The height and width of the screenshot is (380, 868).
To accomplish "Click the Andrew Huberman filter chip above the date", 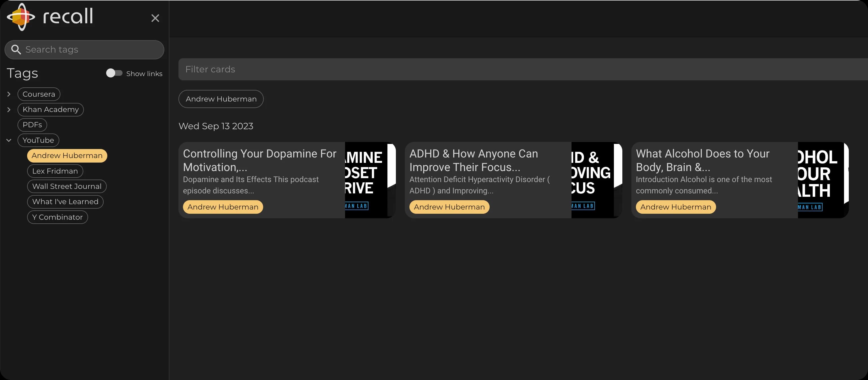I will (x=221, y=99).
